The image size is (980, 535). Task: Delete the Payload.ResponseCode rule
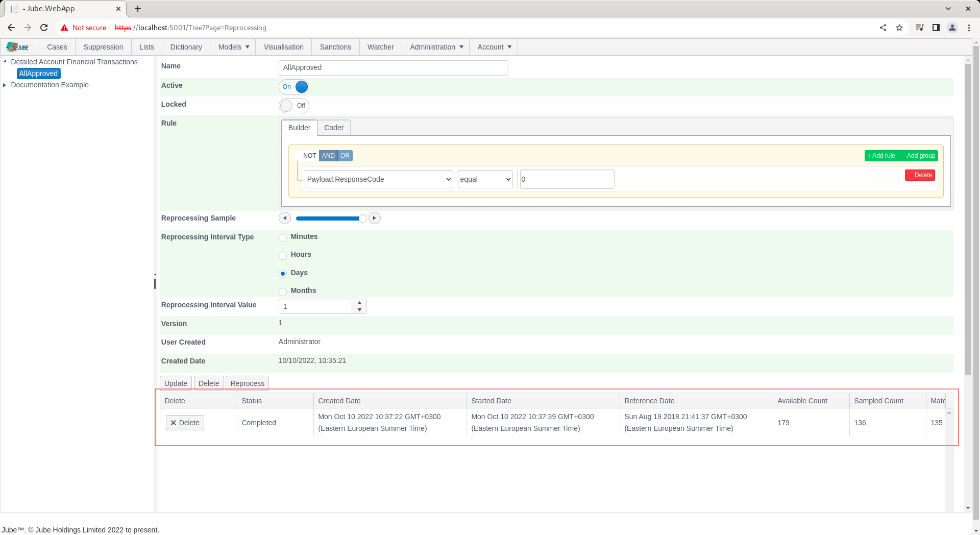920,175
